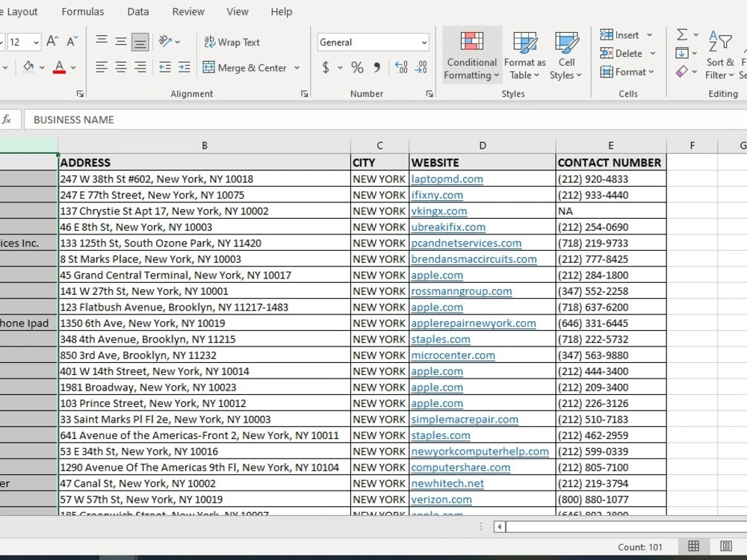This screenshot has width=747, height=560.
Task: Select the CONTACT NUMBER header cell
Action: pos(611,162)
